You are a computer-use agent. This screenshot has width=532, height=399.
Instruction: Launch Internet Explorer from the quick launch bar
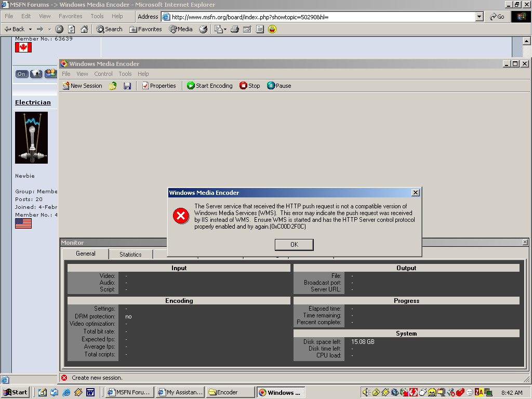(x=66, y=392)
